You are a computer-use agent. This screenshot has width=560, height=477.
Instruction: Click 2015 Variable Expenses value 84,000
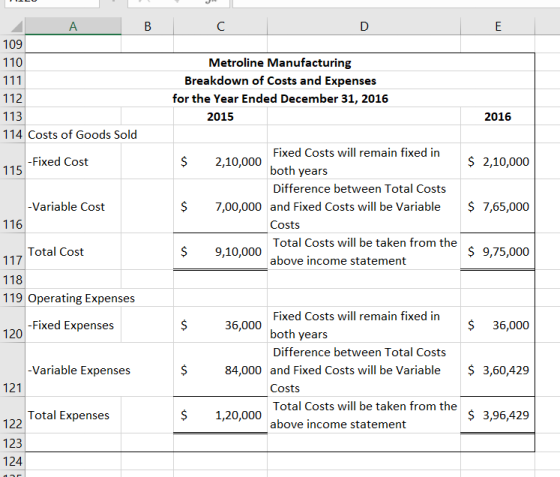[220, 370]
